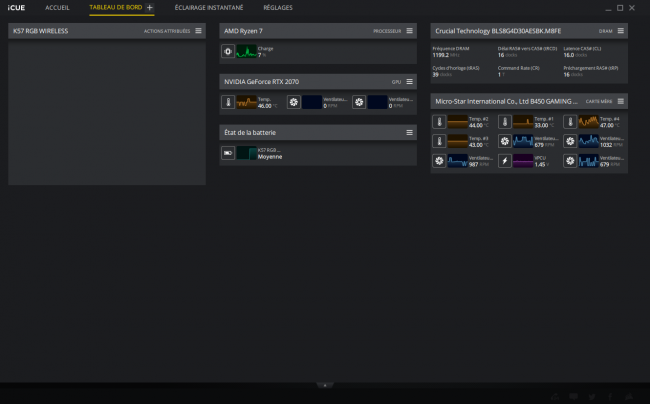
Task: Click the GPU temperature thermometer icon
Action: 228,102
